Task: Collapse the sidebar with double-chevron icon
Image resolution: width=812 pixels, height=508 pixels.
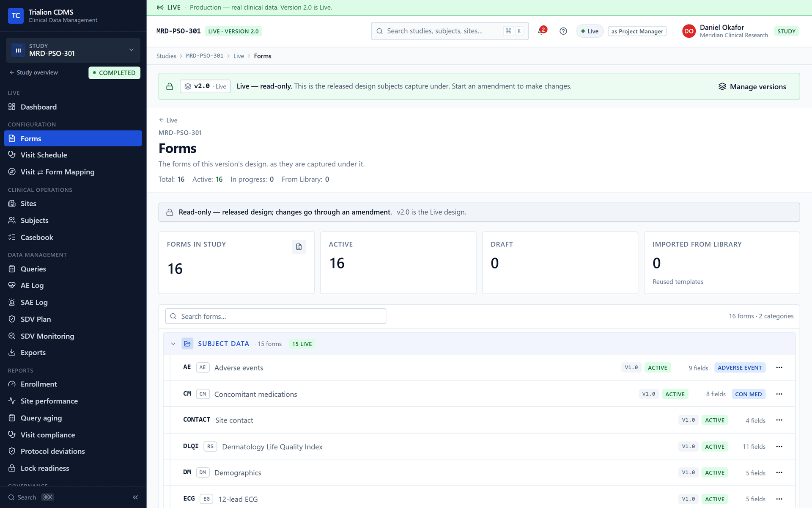Action: 135,497
